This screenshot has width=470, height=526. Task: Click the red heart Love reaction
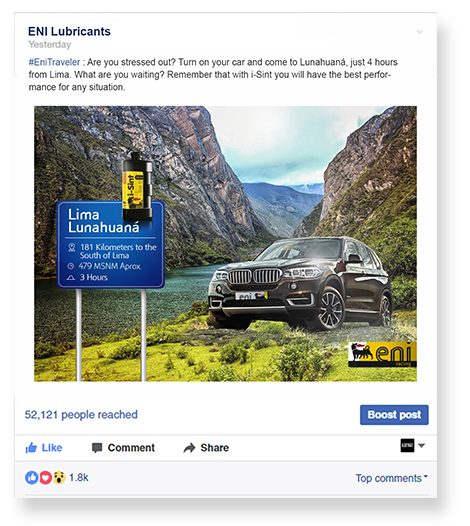click(46, 477)
